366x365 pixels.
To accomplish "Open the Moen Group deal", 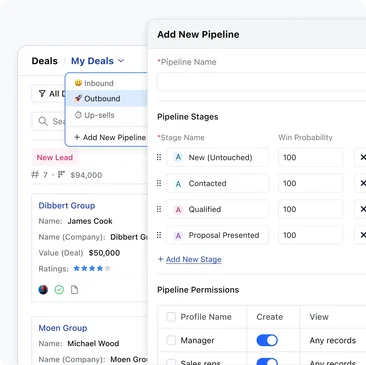I will coord(63,328).
